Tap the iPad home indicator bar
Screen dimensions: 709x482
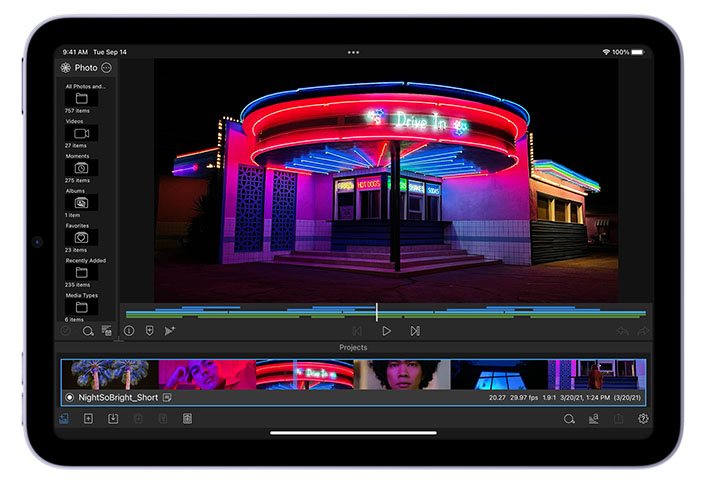[x=353, y=433]
